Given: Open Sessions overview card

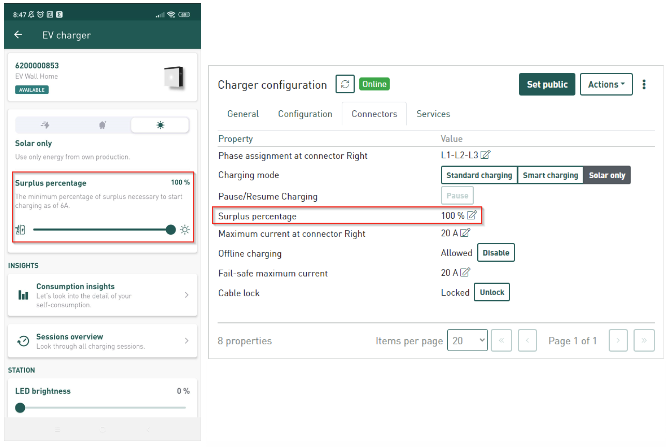Looking at the screenshot, I should [103, 341].
